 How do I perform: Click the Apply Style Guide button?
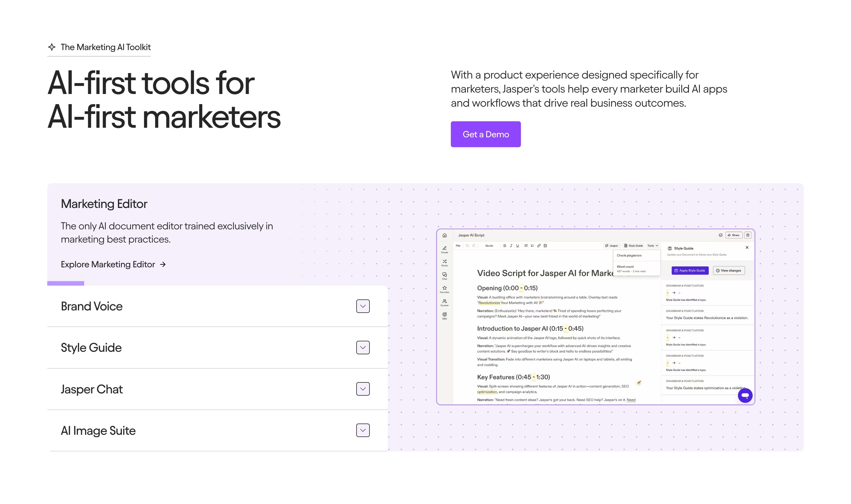(x=690, y=271)
